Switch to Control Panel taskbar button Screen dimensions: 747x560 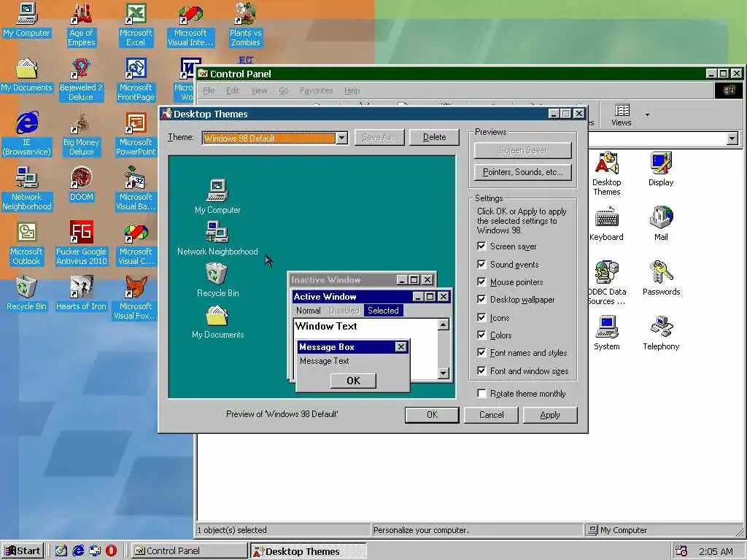(189, 551)
